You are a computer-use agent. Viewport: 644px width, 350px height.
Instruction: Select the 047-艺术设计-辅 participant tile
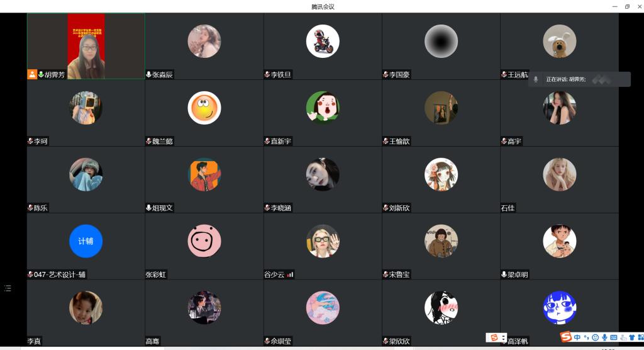click(86, 246)
